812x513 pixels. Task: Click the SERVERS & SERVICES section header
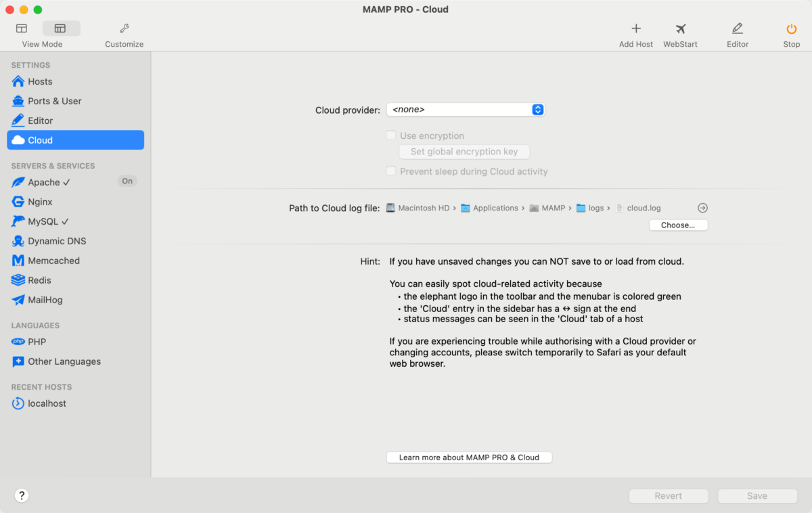tap(53, 166)
